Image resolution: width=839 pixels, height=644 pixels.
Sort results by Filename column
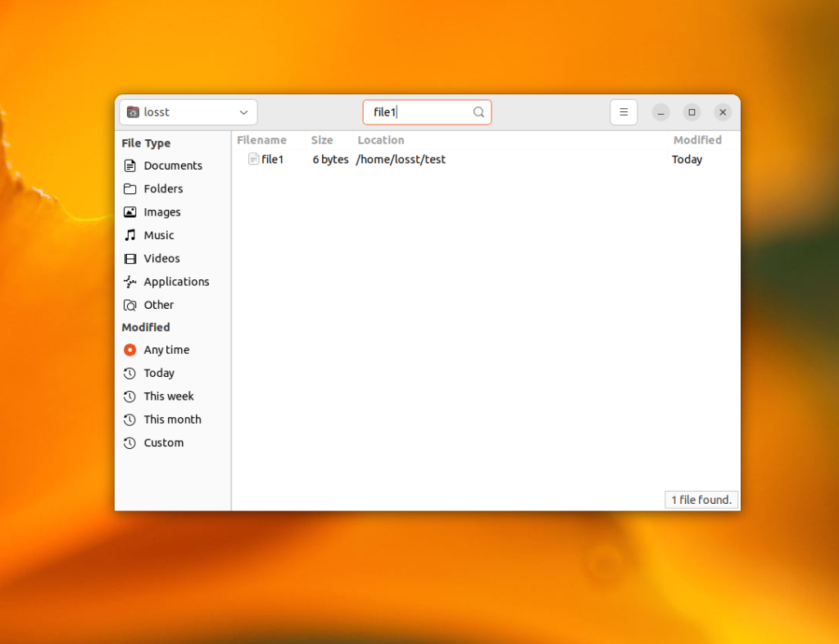[x=269, y=140]
